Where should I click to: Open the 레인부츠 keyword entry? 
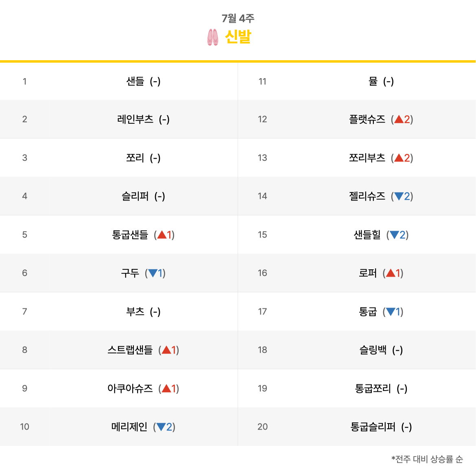(x=135, y=119)
